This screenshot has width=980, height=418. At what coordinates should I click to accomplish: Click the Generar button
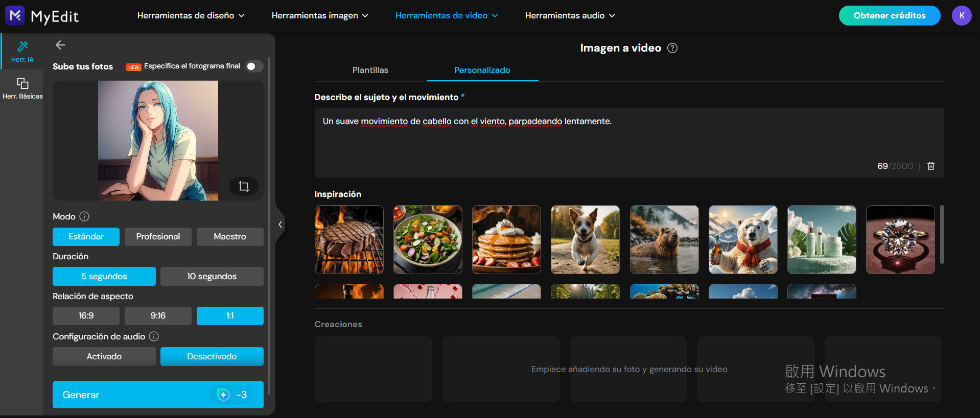158,395
